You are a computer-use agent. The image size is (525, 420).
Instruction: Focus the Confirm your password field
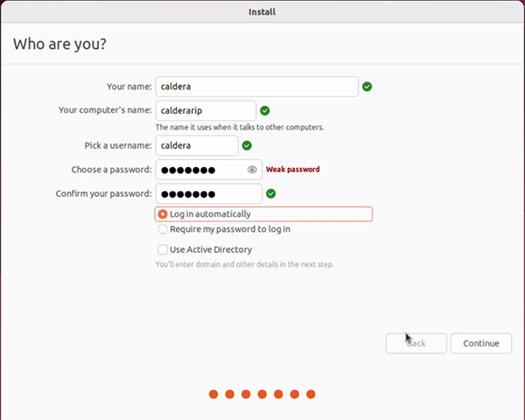click(208, 193)
